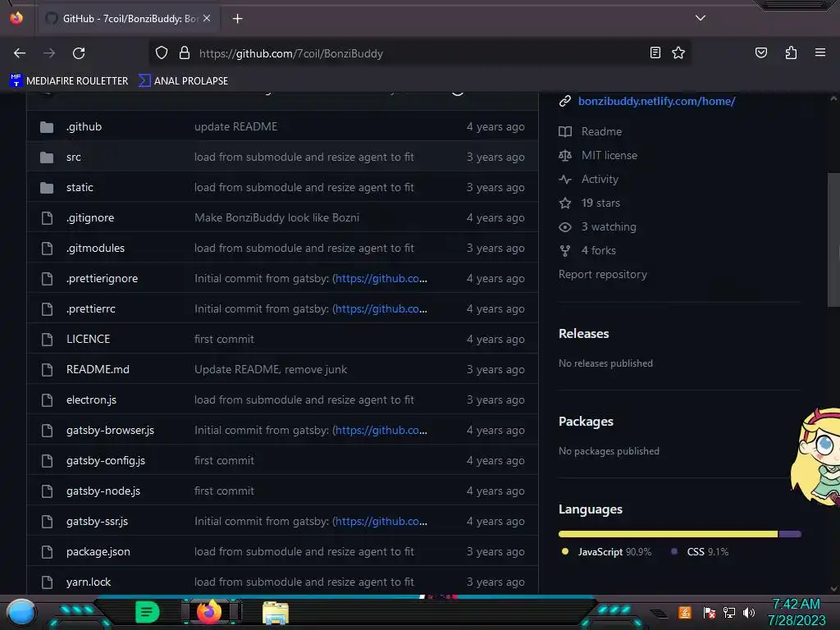Open the ANAL PROLAPSE bookmark

183,81
